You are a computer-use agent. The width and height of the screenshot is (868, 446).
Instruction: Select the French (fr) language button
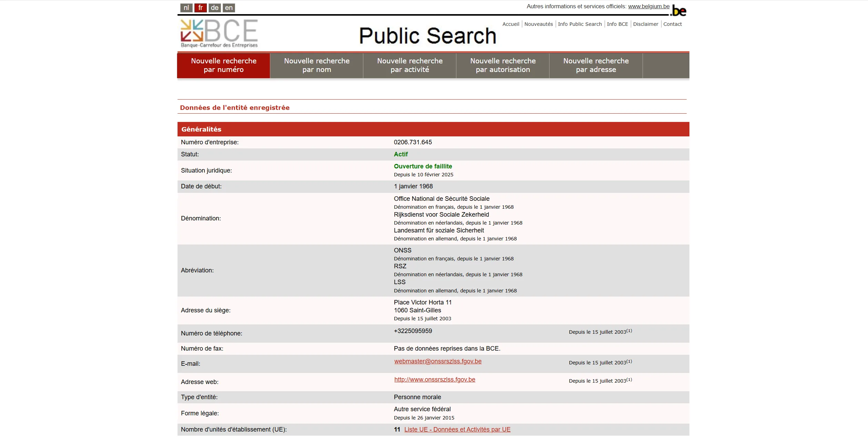point(200,8)
